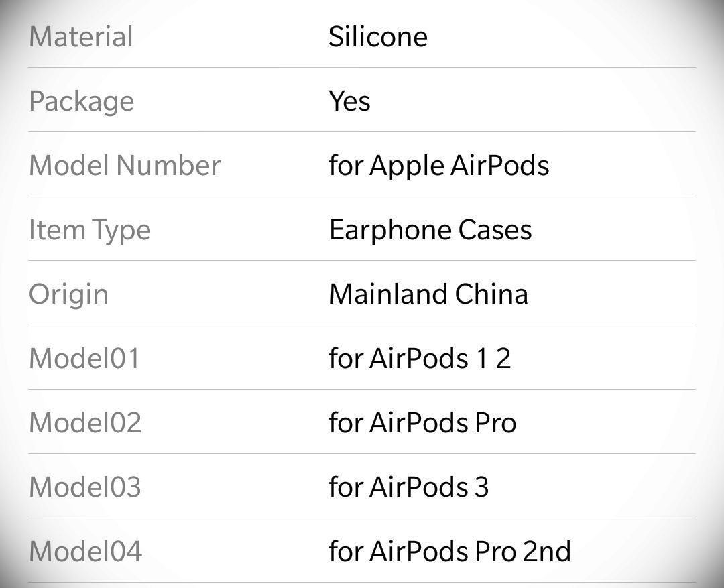The width and height of the screenshot is (724, 588).
Task: Click the Origin label
Action: (68, 295)
